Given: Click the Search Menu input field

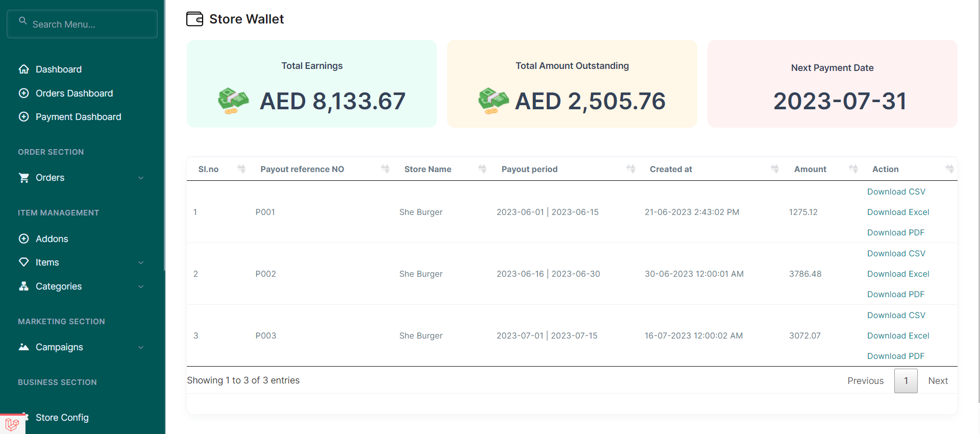Looking at the screenshot, I should [x=87, y=25].
